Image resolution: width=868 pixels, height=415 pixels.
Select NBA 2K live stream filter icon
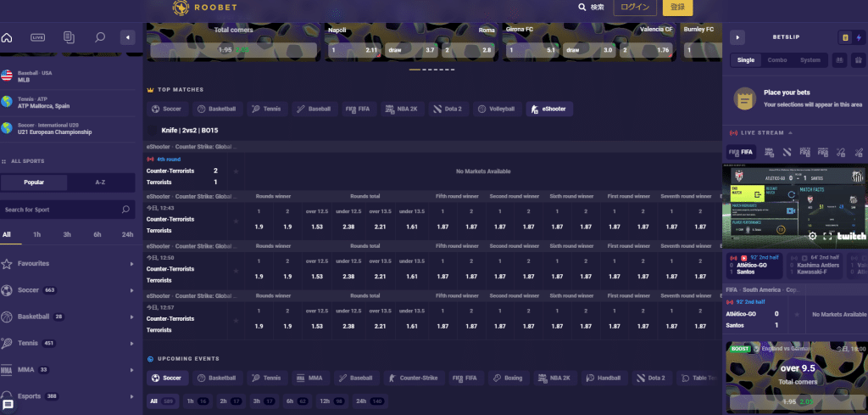tap(769, 152)
